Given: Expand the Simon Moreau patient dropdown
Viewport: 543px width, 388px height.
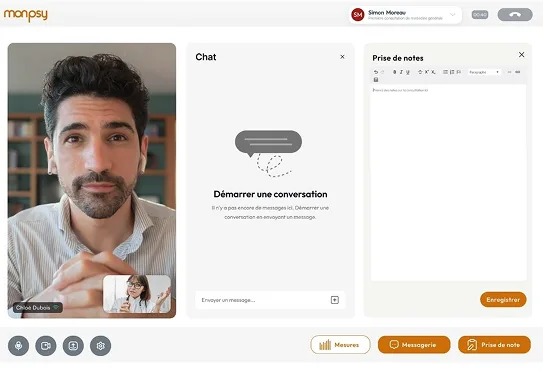Looking at the screenshot, I should click(x=452, y=15).
